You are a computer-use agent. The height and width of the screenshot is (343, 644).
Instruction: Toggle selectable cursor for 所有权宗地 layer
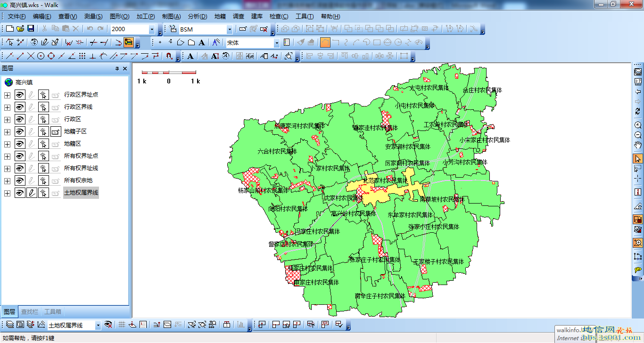[43, 180]
